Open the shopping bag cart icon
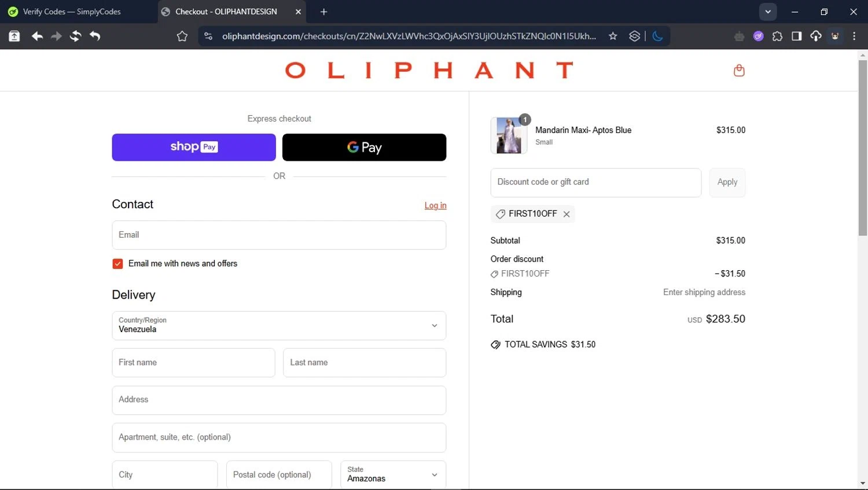This screenshot has height=490, width=868. (739, 71)
